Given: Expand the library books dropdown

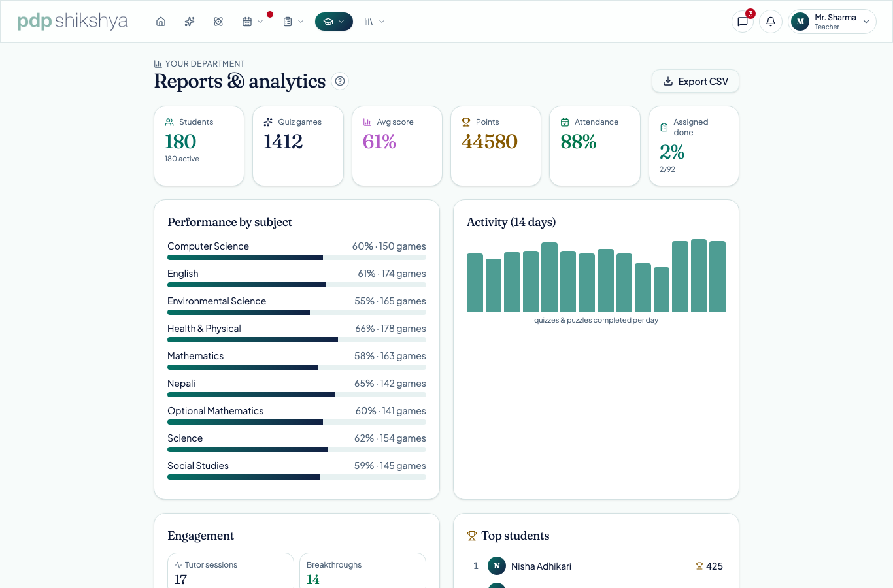Looking at the screenshot, I should point(375,22).
